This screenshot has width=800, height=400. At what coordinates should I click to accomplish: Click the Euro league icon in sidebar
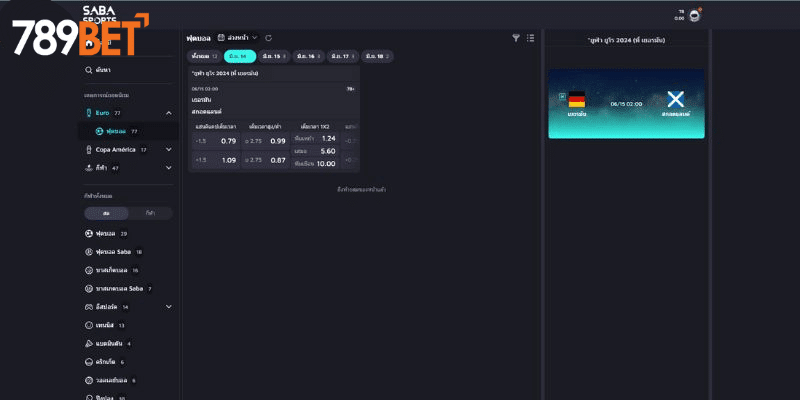pos(89,113)
